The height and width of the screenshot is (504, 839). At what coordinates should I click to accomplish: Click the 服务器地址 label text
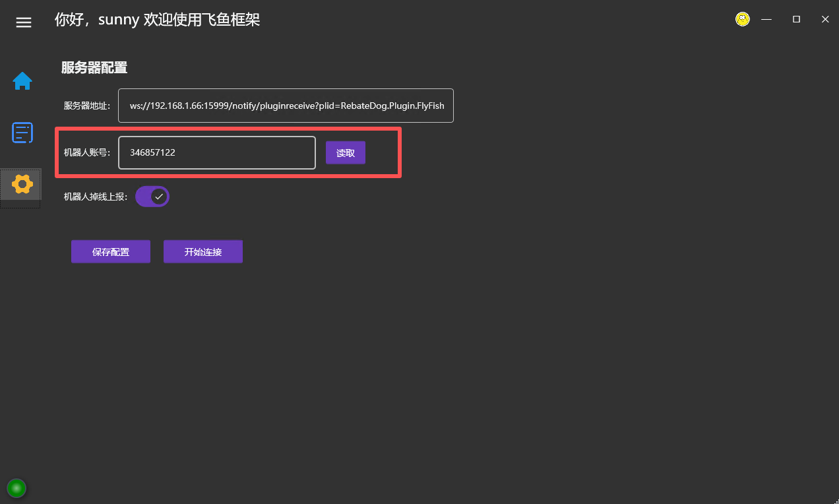[x=86, y=106]
